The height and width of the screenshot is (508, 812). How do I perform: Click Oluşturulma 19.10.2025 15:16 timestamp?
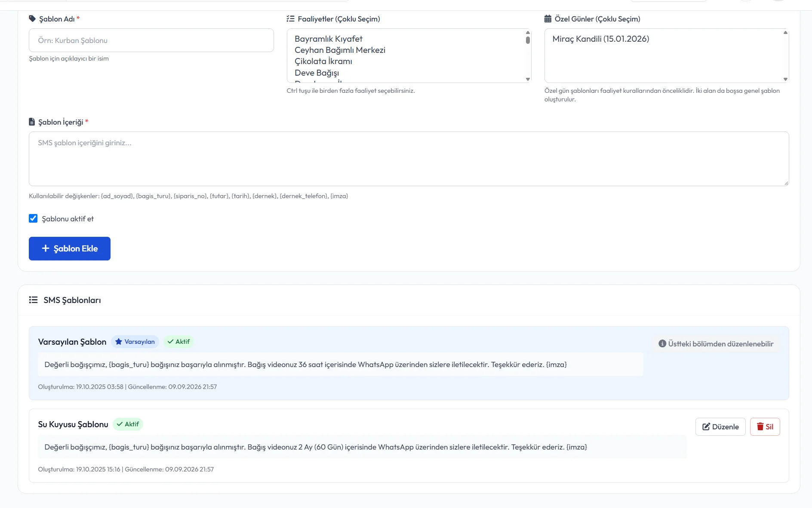(79, 469)
